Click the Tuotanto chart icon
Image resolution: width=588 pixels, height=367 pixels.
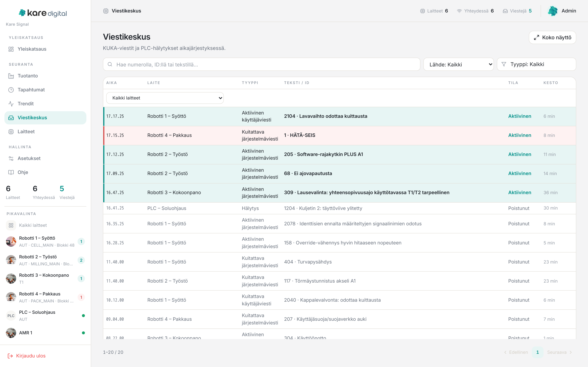coord(11,76)
